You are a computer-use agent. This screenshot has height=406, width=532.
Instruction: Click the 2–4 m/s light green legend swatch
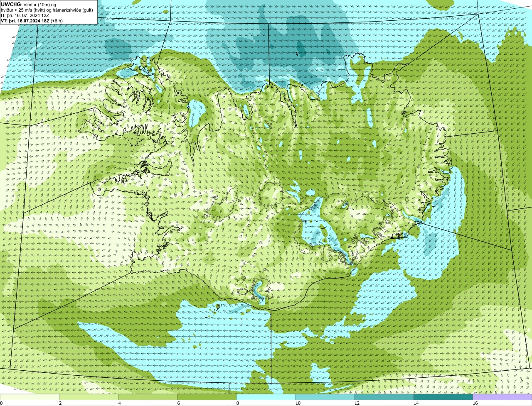point(89,397)
